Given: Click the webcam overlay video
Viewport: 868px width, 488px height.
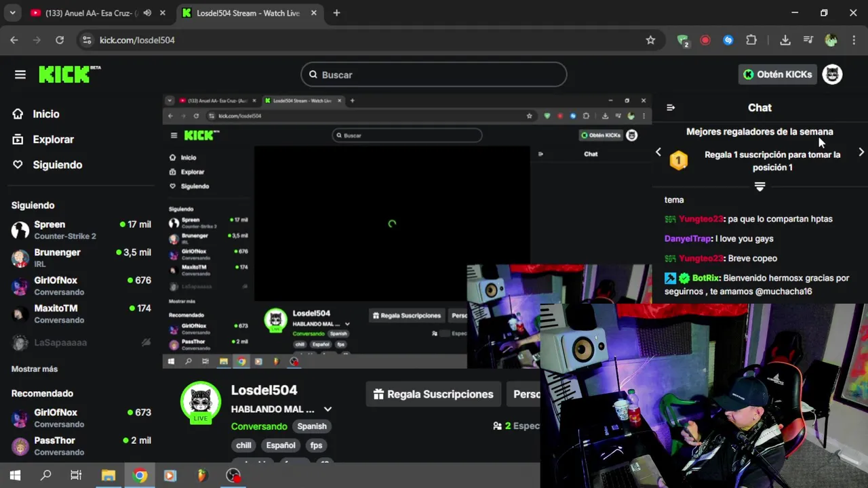Looking at the screenshot, I should (704, 395).
